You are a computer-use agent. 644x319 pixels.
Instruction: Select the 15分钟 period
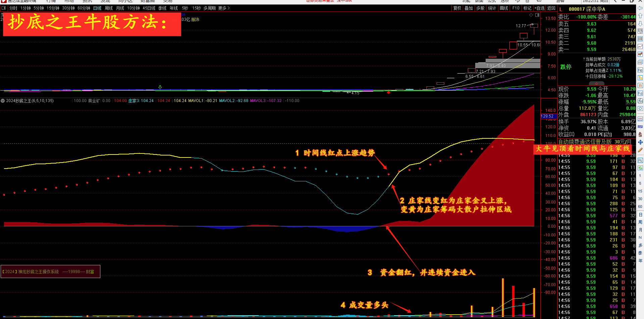53,8
